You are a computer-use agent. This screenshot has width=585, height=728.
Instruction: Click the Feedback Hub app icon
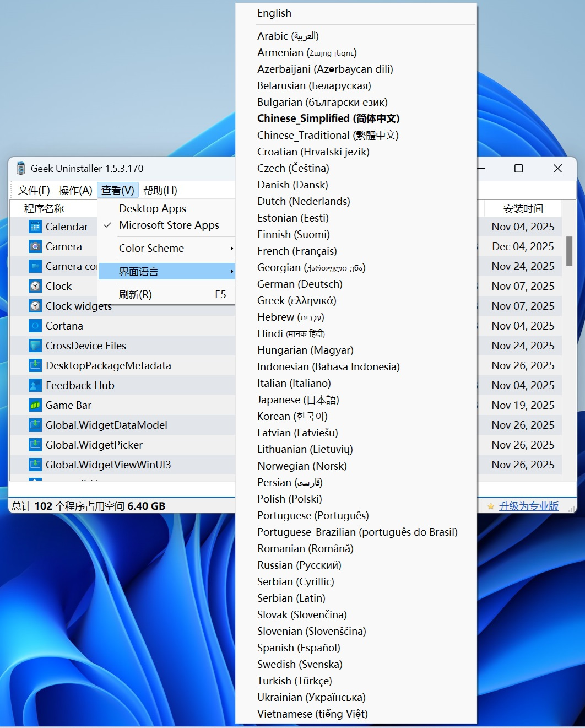click(x=35, y=385)
